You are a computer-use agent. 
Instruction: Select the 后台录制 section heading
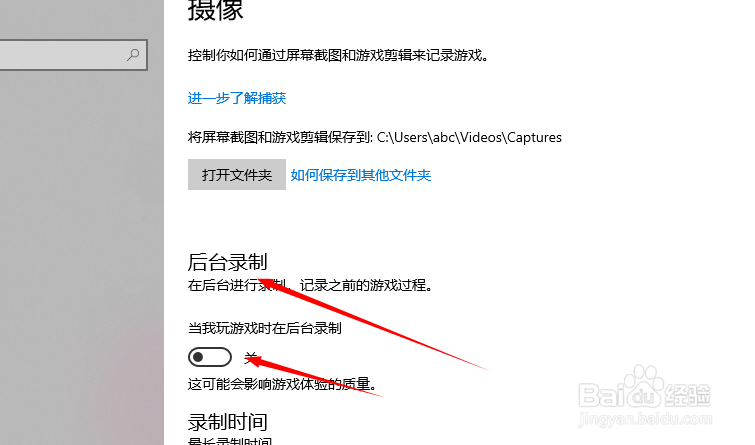[227, 262]
